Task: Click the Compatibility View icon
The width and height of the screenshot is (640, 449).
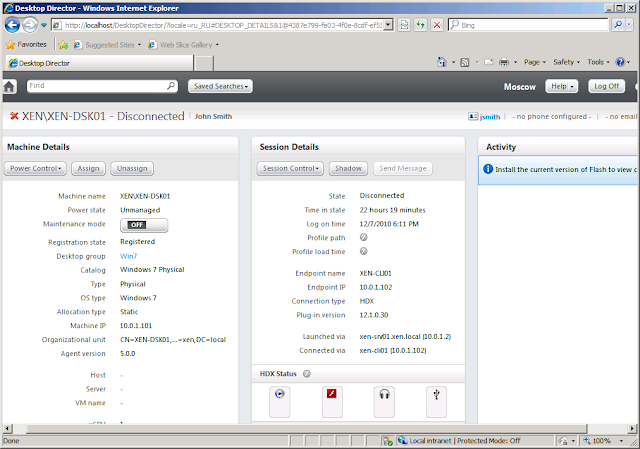Action: click(x=404, y=25)
